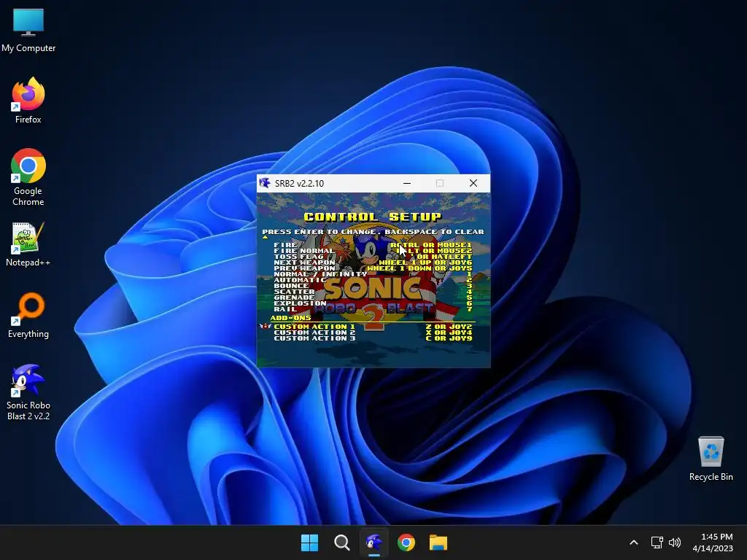This screenshot has height=560, width=747.
Task: Select the Grenade weapon control row
Action: (373, 297)
